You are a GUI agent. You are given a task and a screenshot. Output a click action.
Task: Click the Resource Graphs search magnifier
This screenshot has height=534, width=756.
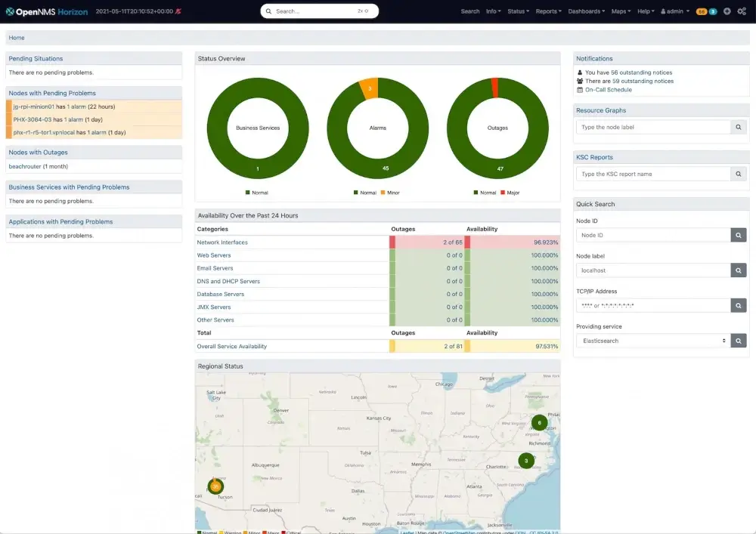pyautogui.click(x=739, y=127)
